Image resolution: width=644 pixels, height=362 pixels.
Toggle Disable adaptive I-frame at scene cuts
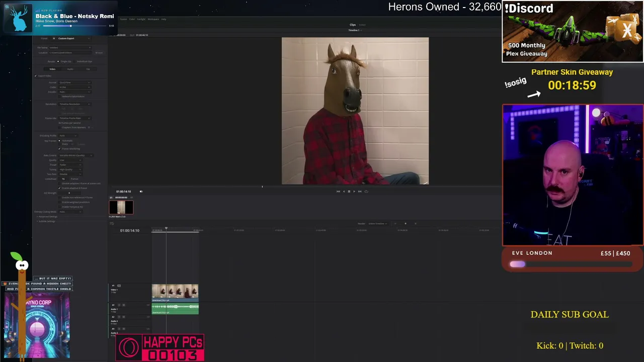click(x=59, y=184)
